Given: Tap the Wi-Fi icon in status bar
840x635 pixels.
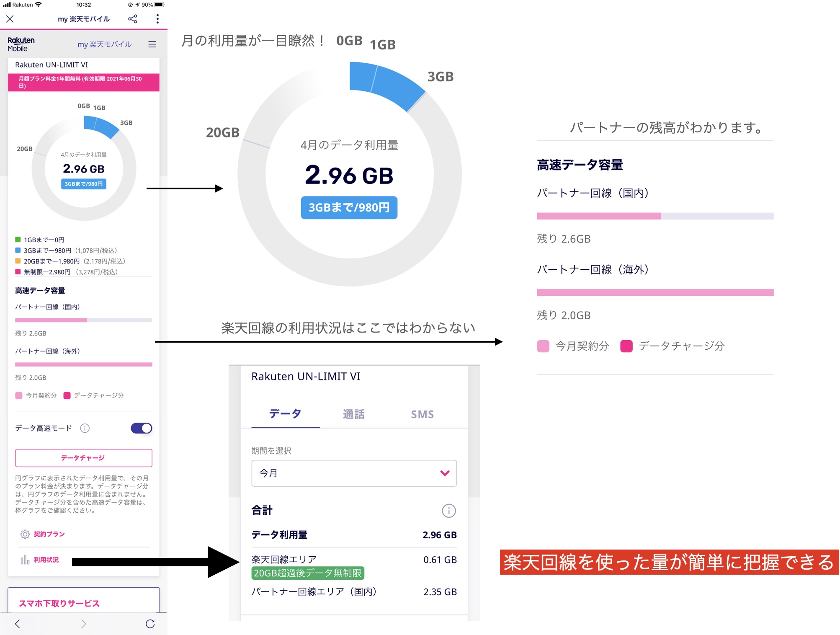Looking at the screenshot, I should (x=39, y=5).
